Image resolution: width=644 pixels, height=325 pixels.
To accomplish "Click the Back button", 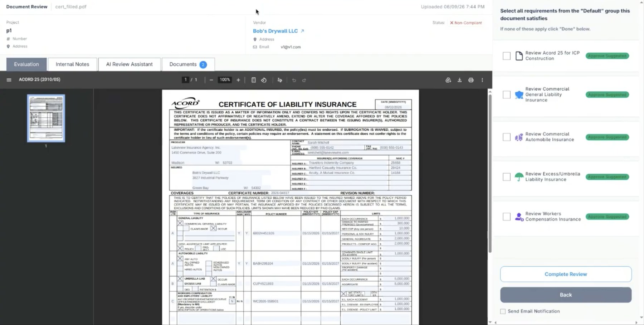I will click(566, 295).
